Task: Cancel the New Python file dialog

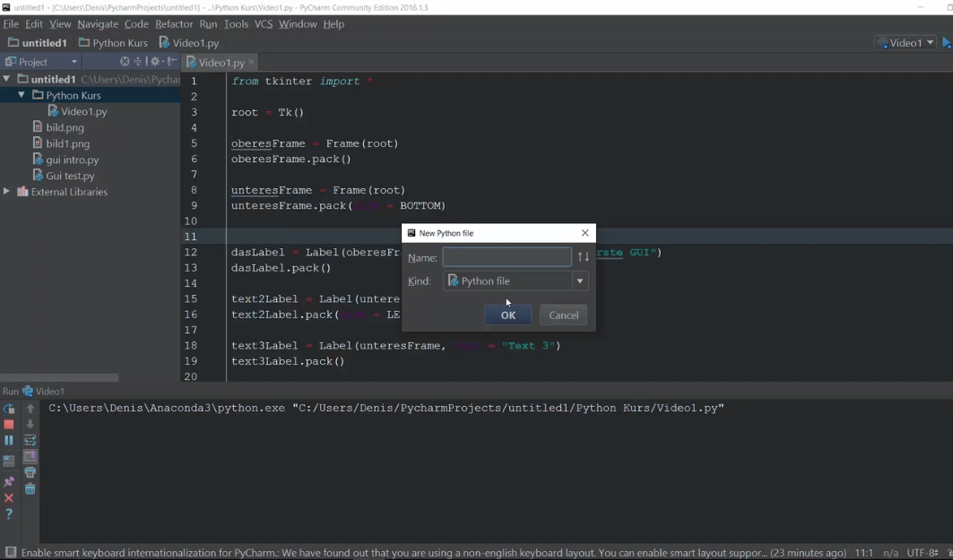Action: [563, 314]
